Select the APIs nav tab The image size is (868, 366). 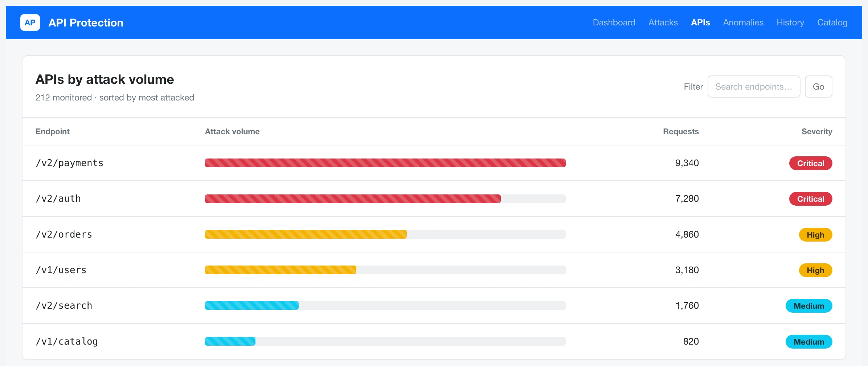tap(700, 22)
